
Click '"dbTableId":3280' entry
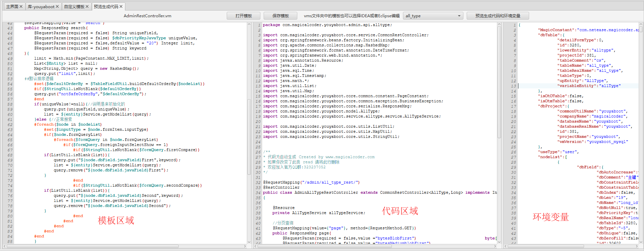617,223
